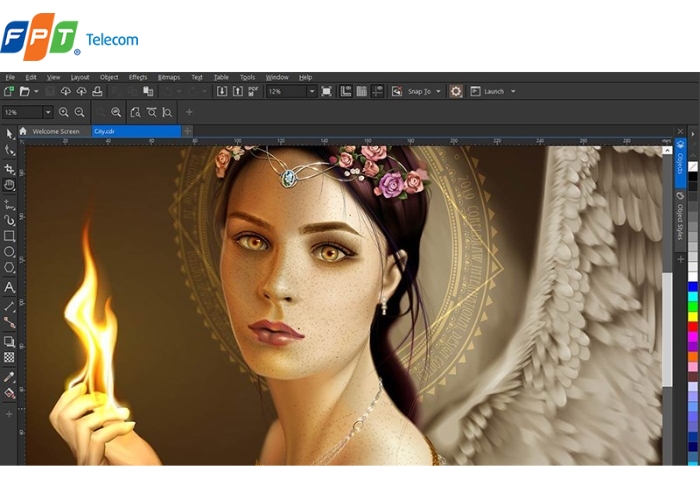
Task: Select the Transparency checkerboard tool
Action: click(9, 357)
